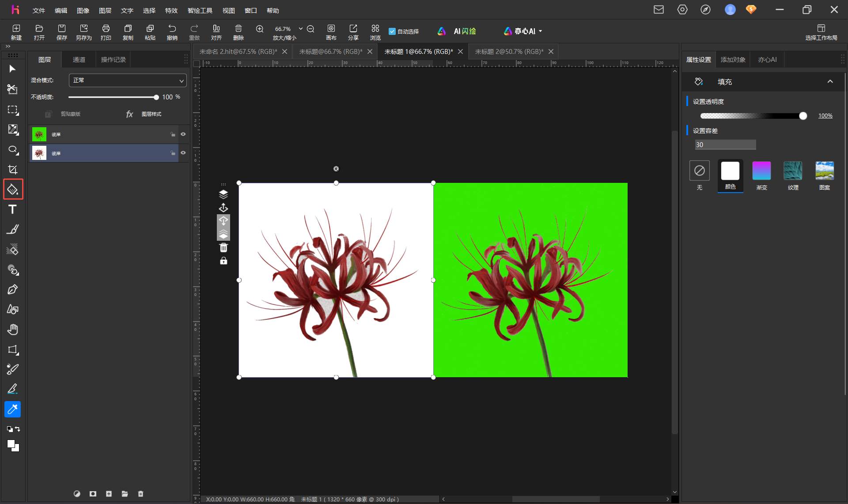Toggle the 自动选择 auto-select checkbox
Screen dimensions: 848x504
(x=392, y=31)
